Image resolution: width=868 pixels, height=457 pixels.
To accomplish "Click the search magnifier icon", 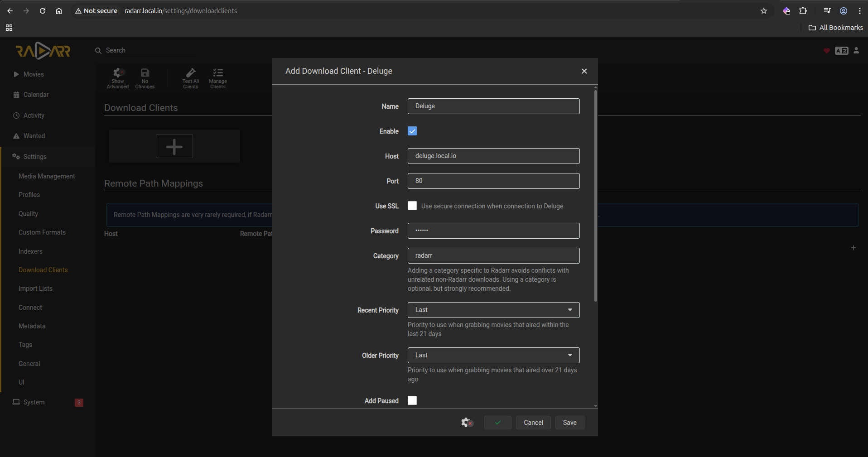I will (98, 51).
